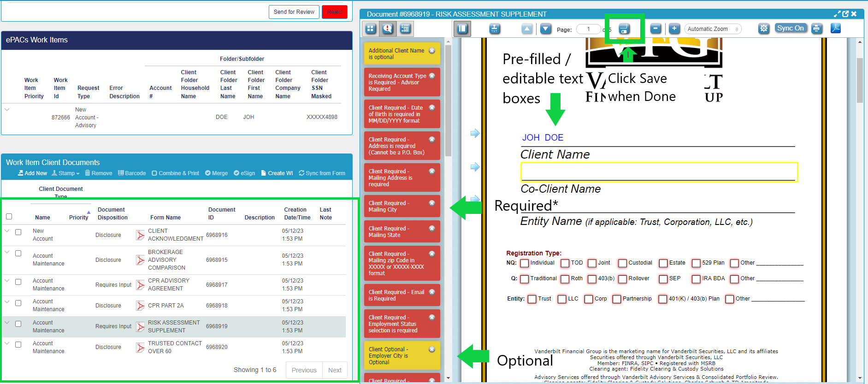Dismiss the Receiving Account Type alert
Screen dimensions: 868x384
[x=432, y=76]
